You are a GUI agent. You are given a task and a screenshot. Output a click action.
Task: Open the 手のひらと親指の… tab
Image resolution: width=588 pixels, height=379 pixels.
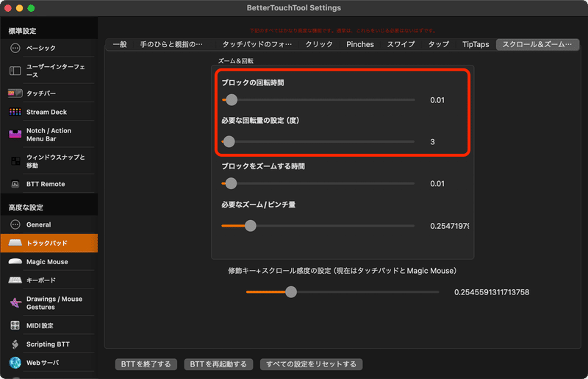[x=171, y=44]
